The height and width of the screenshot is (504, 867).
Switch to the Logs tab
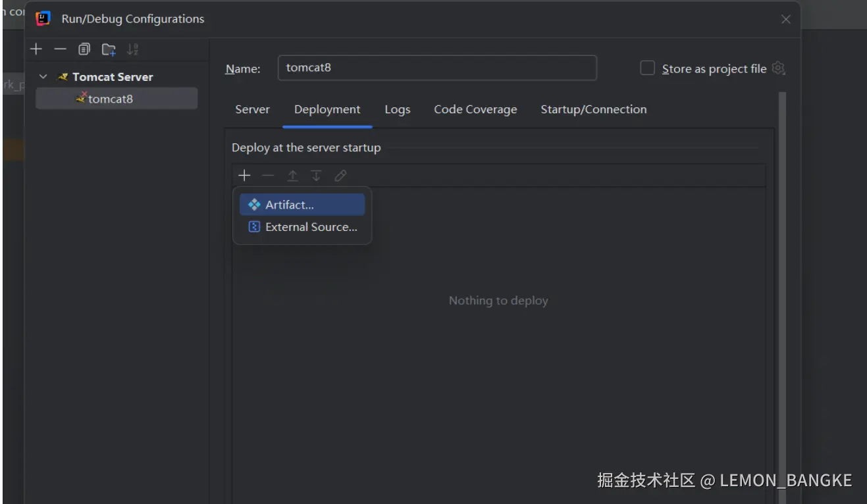click(x=398, y=110)
